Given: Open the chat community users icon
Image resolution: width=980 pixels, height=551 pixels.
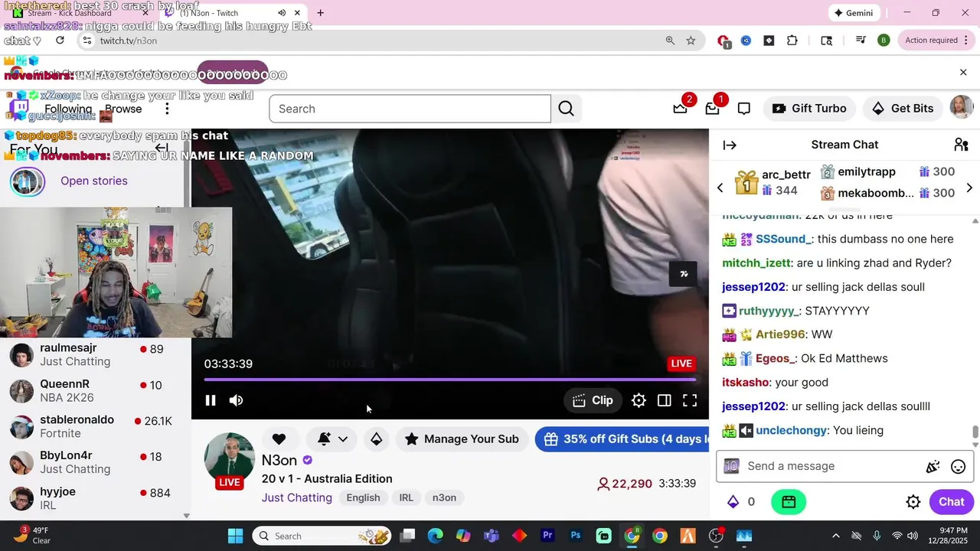Looking at the screenshot, I should click(x=962, y=145).
